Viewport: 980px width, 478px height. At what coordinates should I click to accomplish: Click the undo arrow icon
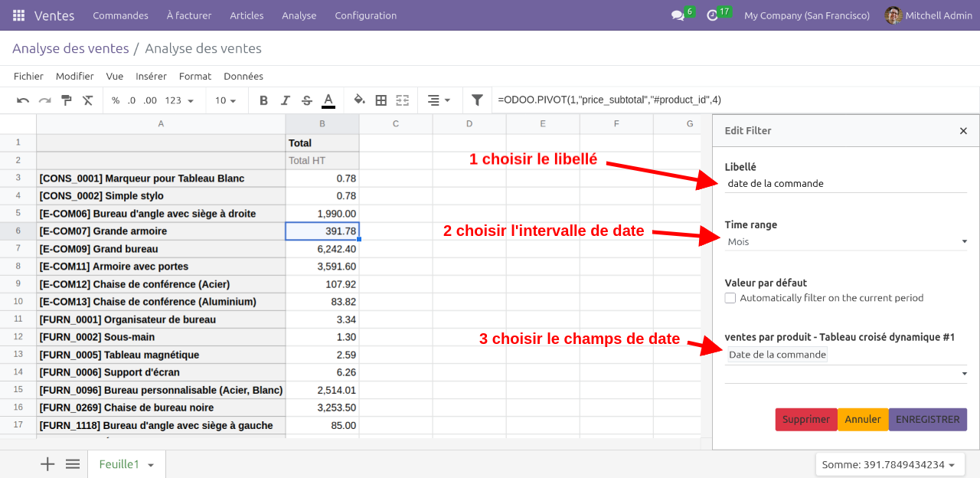tap(23, 100)
